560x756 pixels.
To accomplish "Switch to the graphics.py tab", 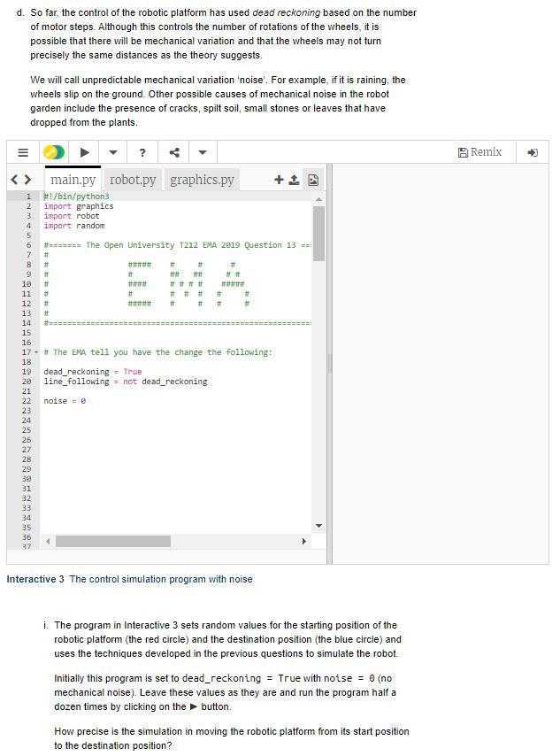I will coord(202,180).
